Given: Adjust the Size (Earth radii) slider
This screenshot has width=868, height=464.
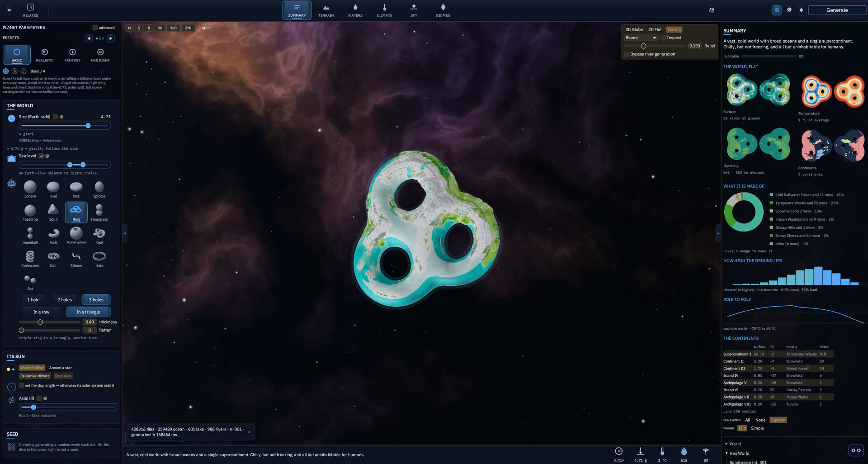Looking at the screenshot, I should tap(65, 126).
